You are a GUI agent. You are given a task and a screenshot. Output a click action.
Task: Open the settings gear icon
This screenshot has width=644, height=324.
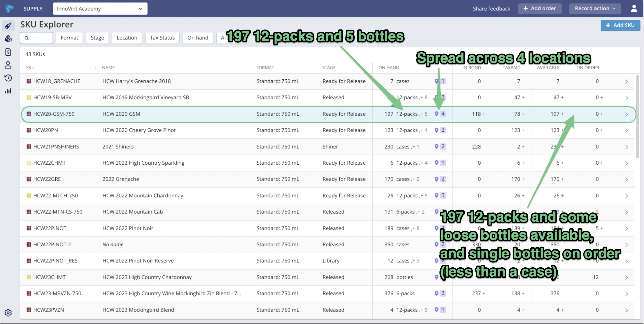coord(8,313)
